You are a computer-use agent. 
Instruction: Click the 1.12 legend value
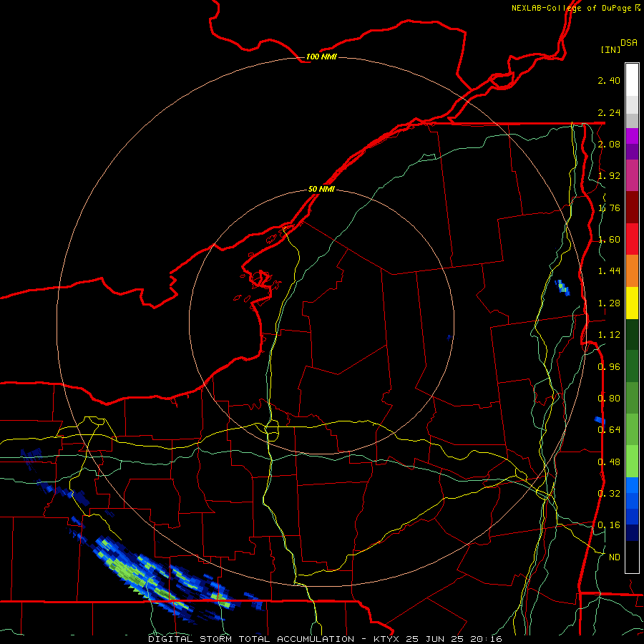[x=609, y=335]
